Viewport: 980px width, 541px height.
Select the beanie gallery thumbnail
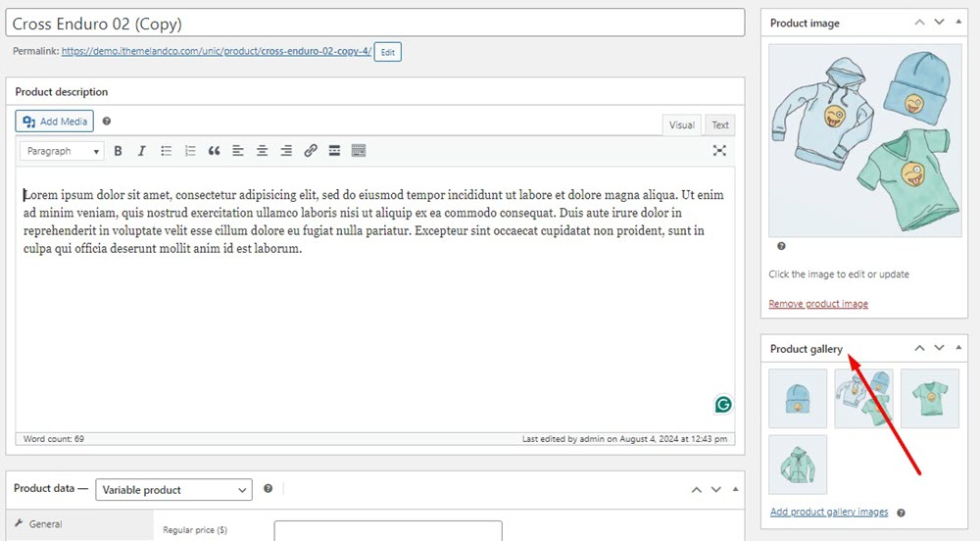798,399
